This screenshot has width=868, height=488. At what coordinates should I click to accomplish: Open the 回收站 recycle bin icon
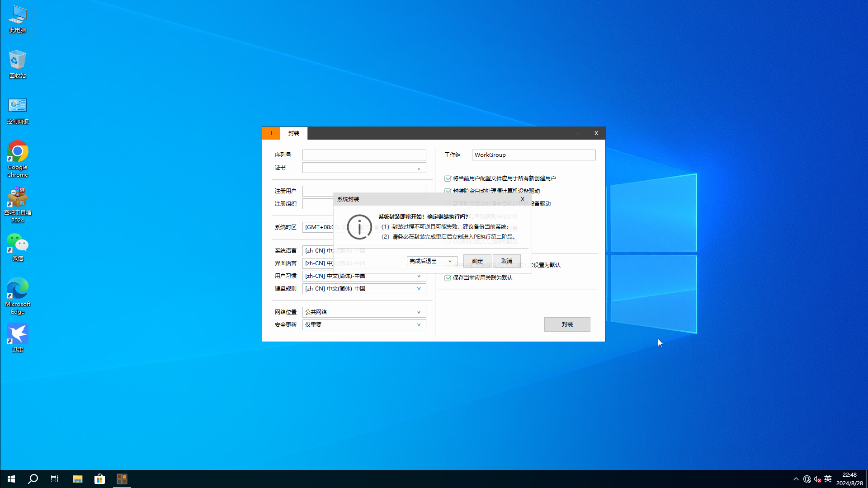pos(18,65)
